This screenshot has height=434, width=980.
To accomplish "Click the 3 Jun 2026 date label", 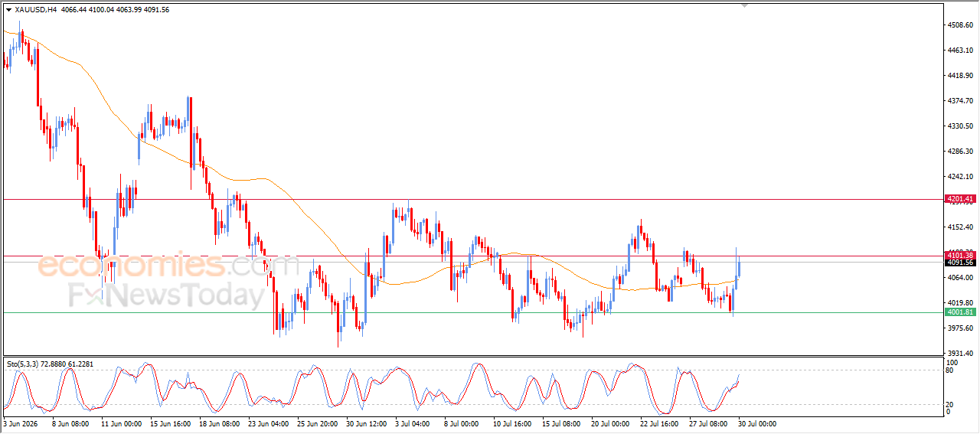I will (x=22, y=423).
